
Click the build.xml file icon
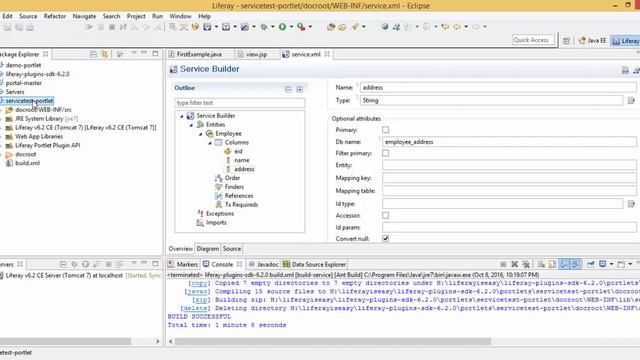pos(9,163)
